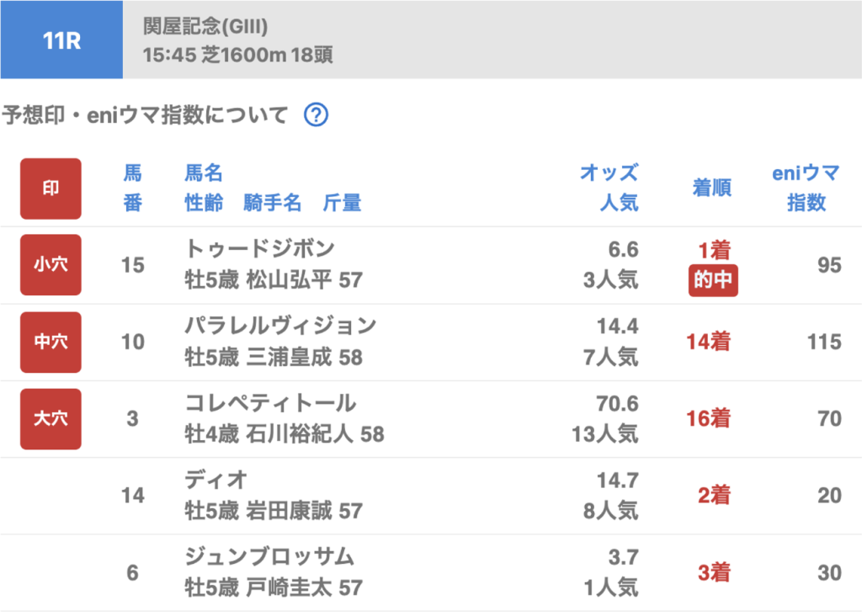862x616 pixels.
Task: Open horse ジュンブロッサム
Action: click(269, 556)
